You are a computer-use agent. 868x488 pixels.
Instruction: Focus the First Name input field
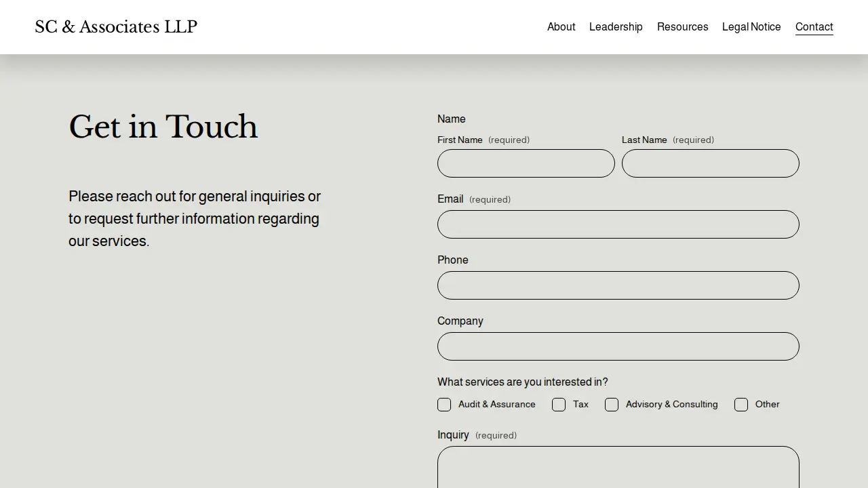tap(526, 163)
